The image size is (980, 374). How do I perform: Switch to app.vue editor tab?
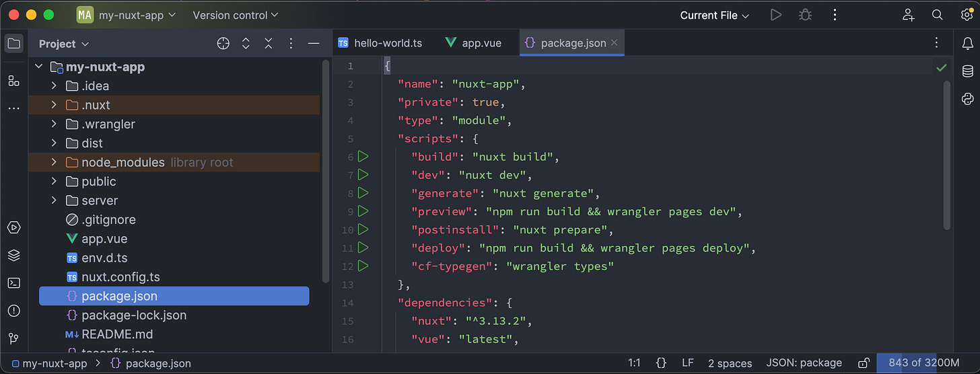coord(473,43)
